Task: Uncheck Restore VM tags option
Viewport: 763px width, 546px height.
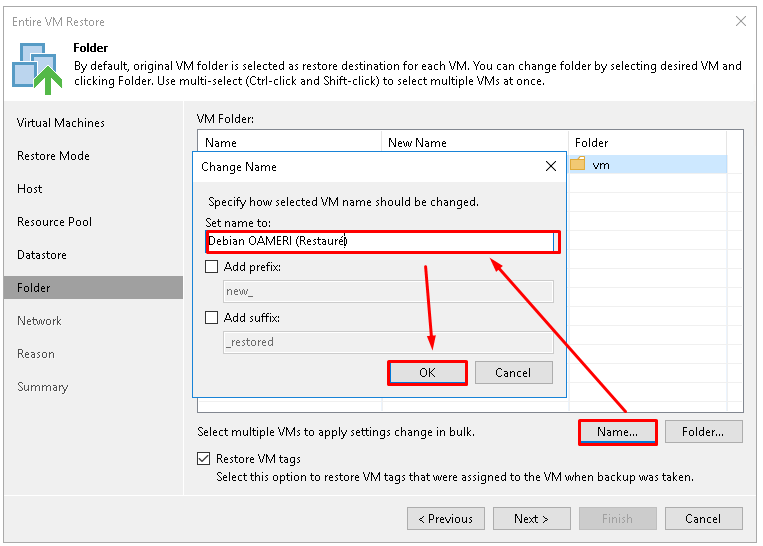Action: pyautogui.click(x=203, y=458)
